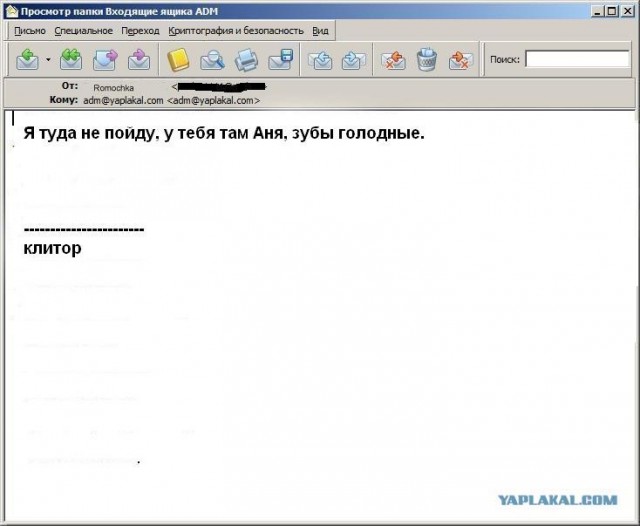Click the Forward message icon
640x526 pixels.
[x=105, y=60]
